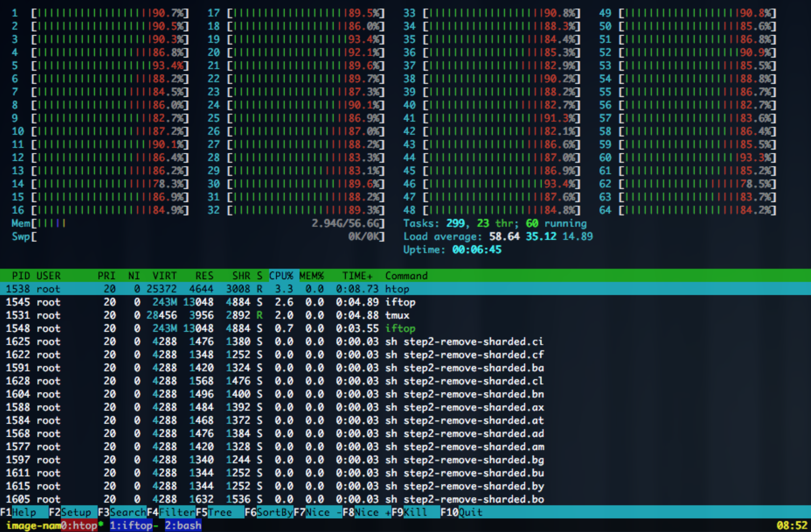Click the TIME+ column header
The width and height of the screenshot is (811, 532).
357,275
